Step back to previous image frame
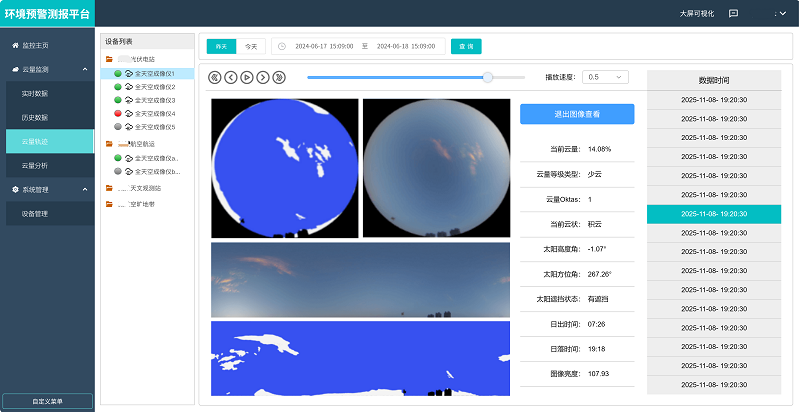Screen dimensions: 800x412 coord(231,77)
